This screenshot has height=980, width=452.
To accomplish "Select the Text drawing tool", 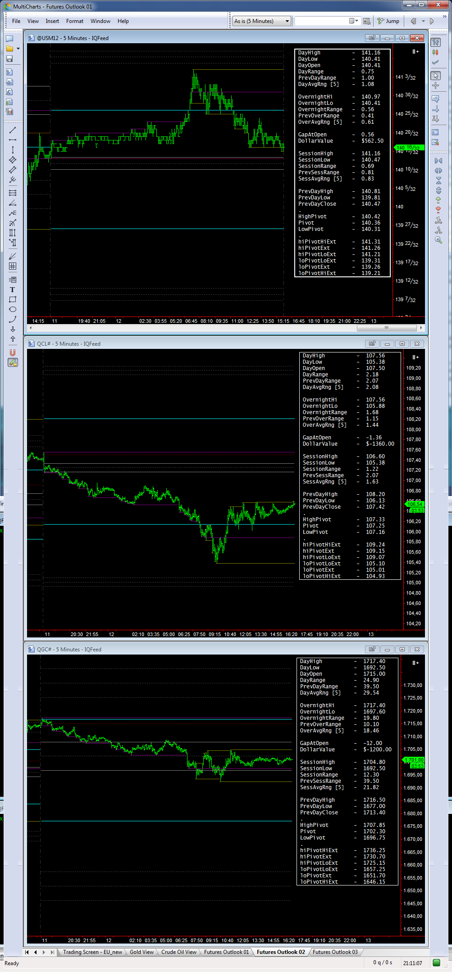I will point(13,289).
